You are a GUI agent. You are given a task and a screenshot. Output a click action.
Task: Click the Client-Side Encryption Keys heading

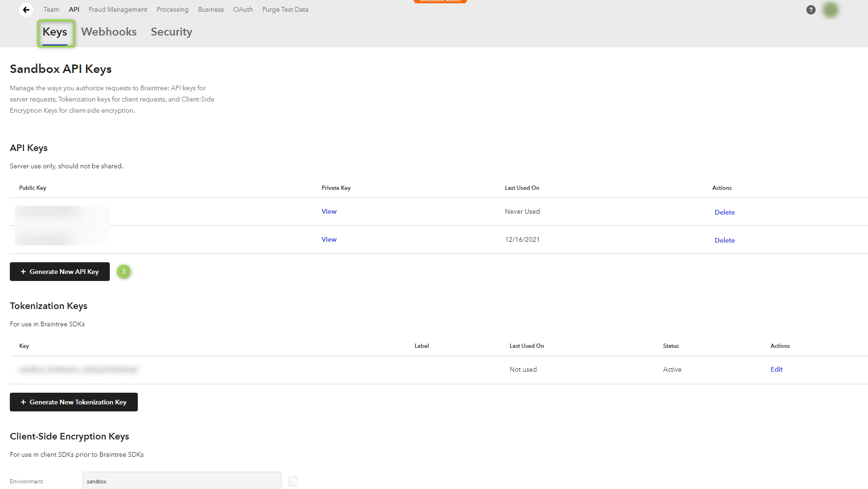pos(70,436)
